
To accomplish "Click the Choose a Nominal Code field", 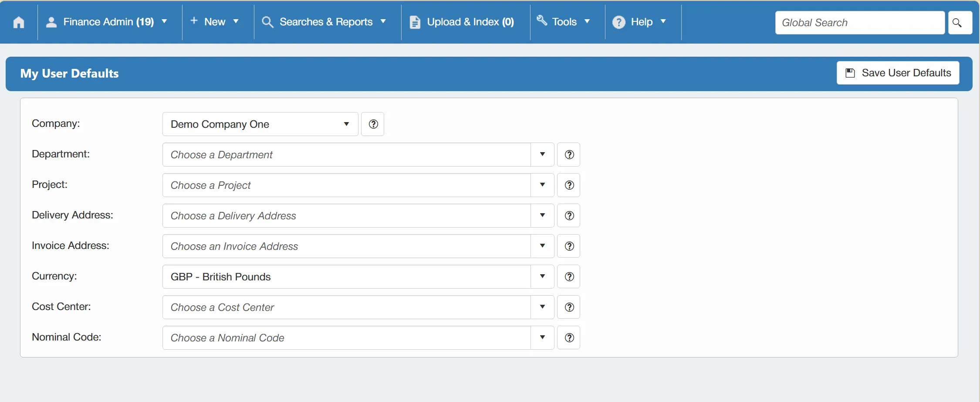I will [x=346, y=338].
